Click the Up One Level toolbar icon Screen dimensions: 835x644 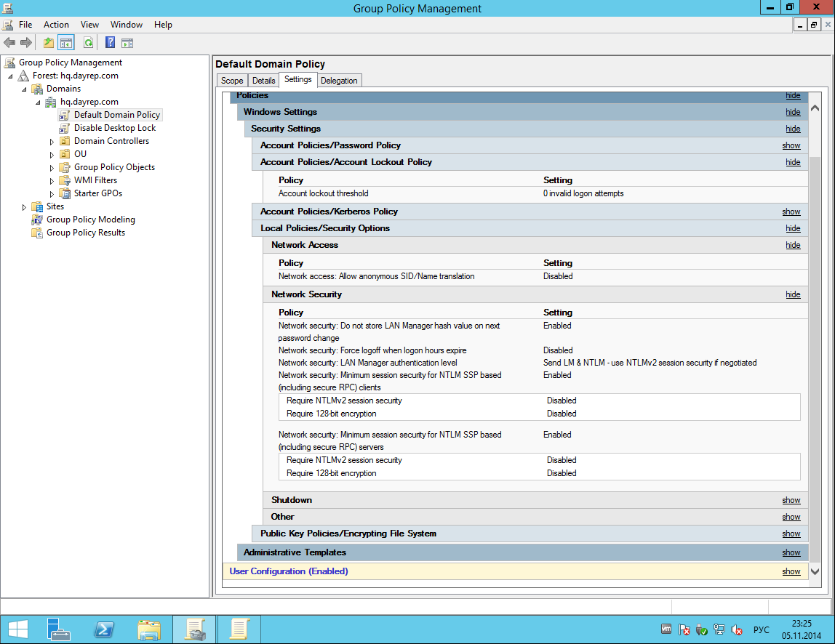click(x=48, y=43)
